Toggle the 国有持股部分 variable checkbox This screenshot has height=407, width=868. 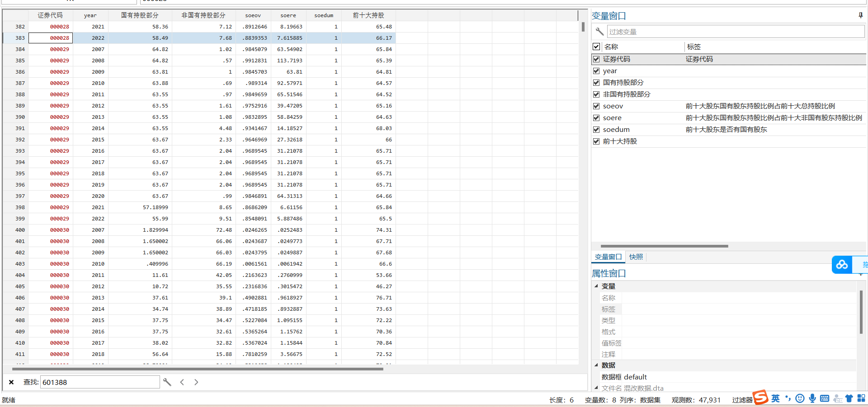(596, 83)
